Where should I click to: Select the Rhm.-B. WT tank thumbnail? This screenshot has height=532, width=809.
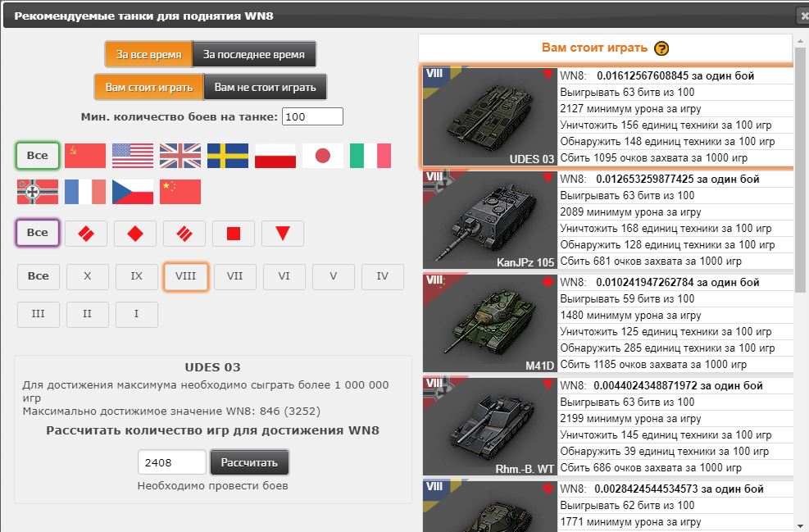[489, 427]
